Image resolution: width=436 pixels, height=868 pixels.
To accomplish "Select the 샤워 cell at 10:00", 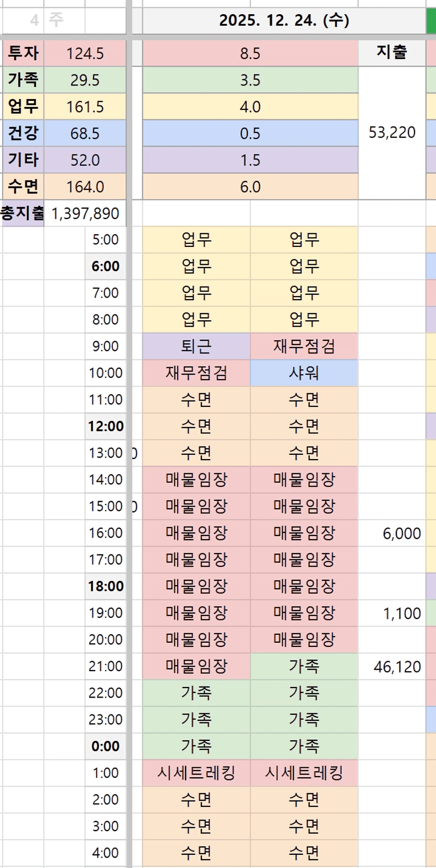I will [304, 373].
